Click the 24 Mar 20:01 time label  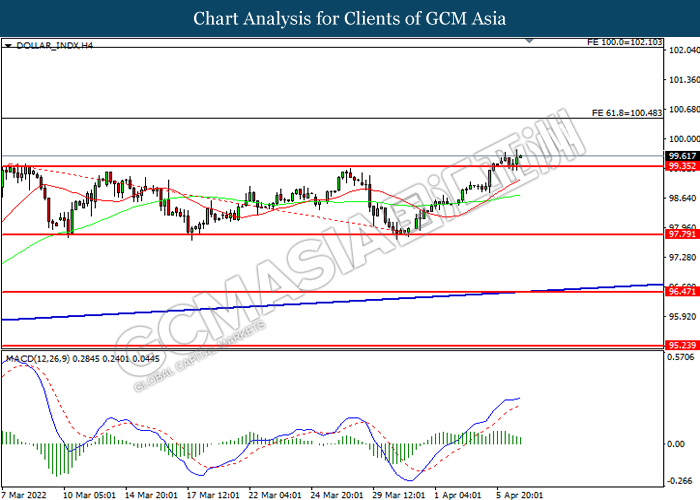(337, 495)
